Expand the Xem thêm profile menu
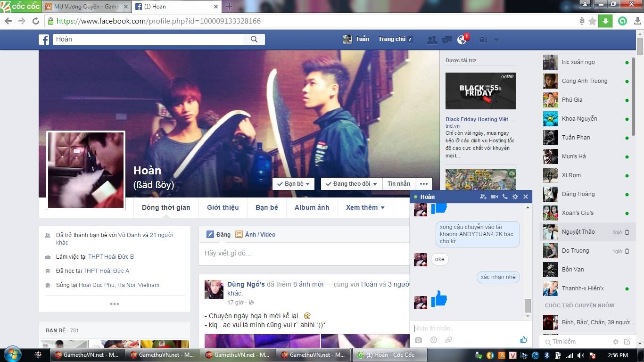 (x=365, y=207)
